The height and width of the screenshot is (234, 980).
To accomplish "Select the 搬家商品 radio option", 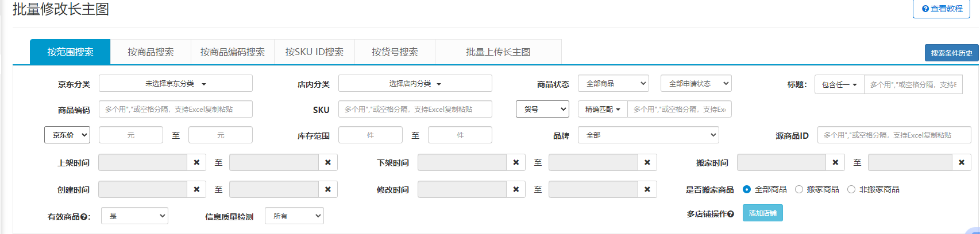I will (x=799, y=189).
